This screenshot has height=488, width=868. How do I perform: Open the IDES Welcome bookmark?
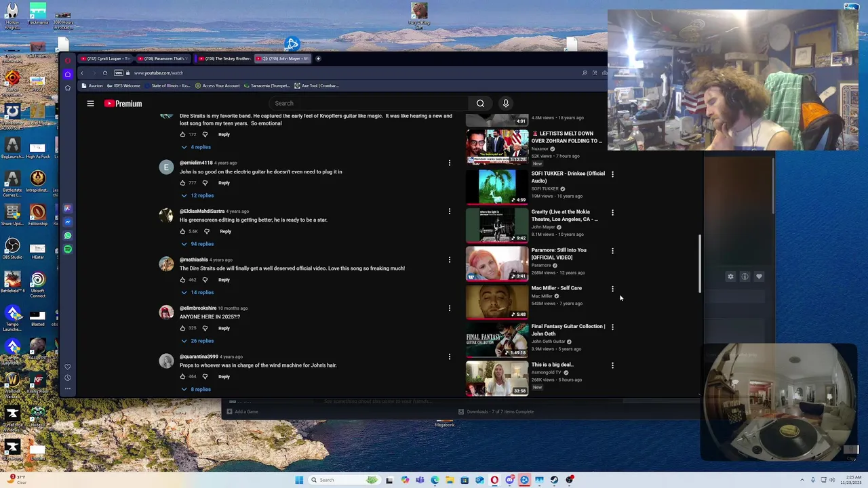pos(123,86)
